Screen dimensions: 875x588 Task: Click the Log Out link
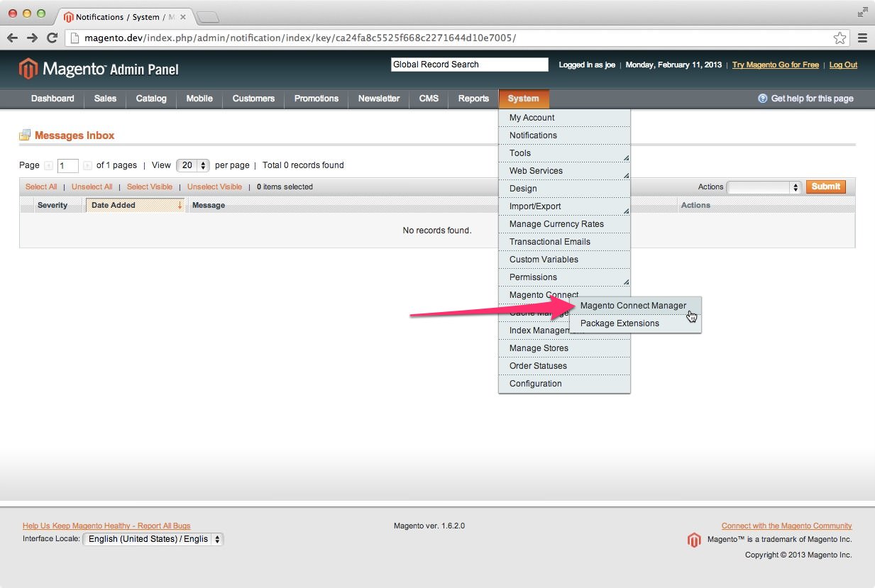843,65
